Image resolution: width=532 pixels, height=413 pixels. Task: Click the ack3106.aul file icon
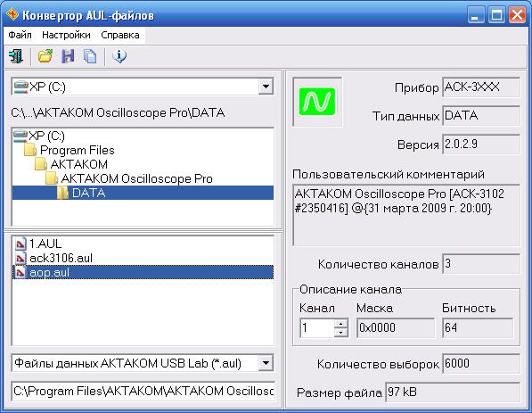[x=20, y=258]
